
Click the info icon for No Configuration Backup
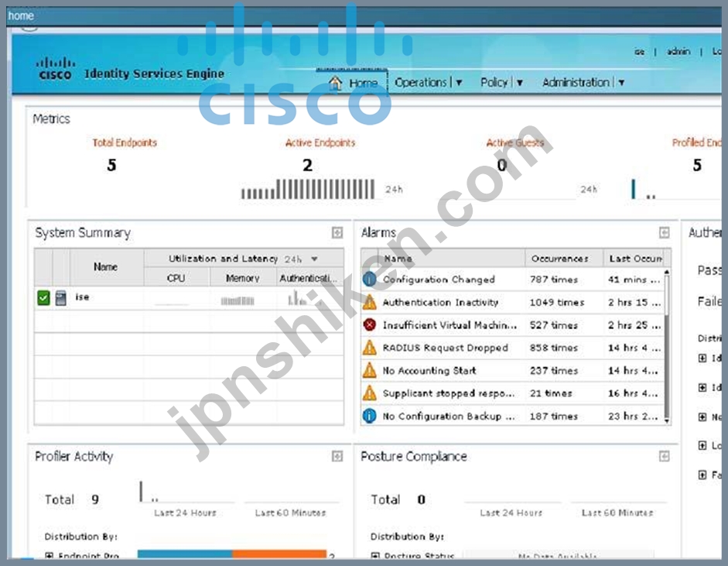[x=370, y=416]
